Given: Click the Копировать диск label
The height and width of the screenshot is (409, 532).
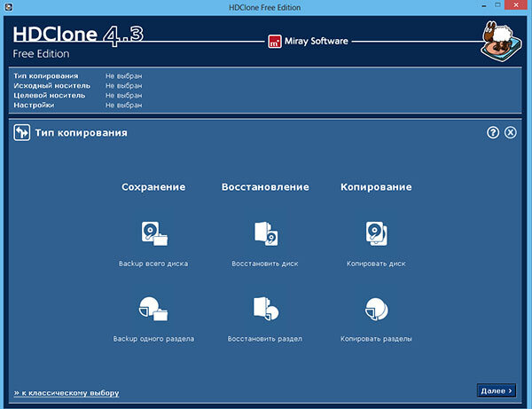Looking at the screenshot, I should 376,263.
